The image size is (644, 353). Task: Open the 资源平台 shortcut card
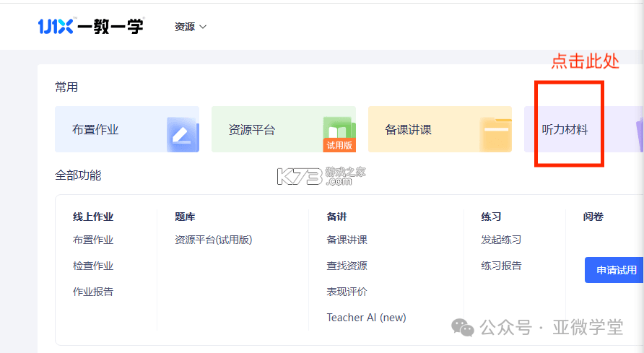(284, 129)
